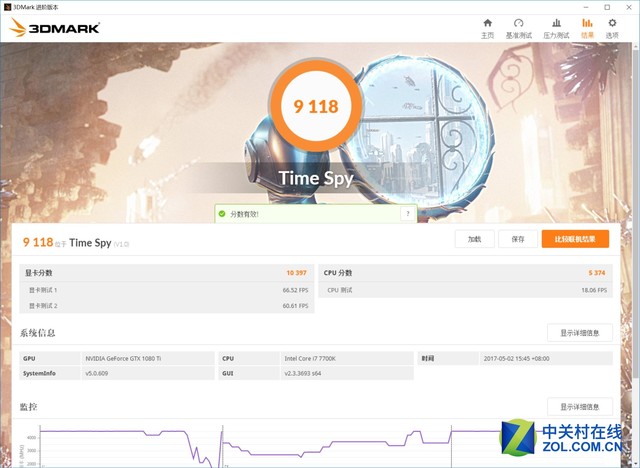This screenshot has height=468, width=640.
Task: Click the question mark help button
Action: (x=406, y=214)
